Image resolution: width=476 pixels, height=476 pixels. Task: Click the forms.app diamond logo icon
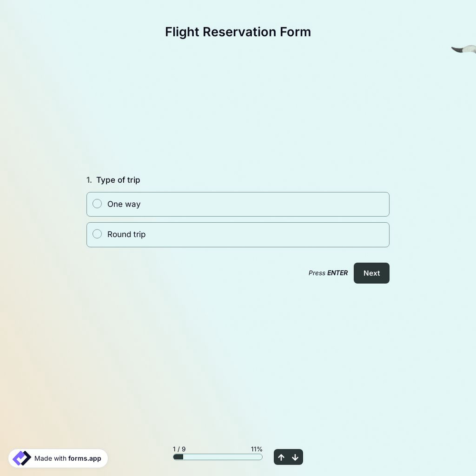[x=21, y=457]
